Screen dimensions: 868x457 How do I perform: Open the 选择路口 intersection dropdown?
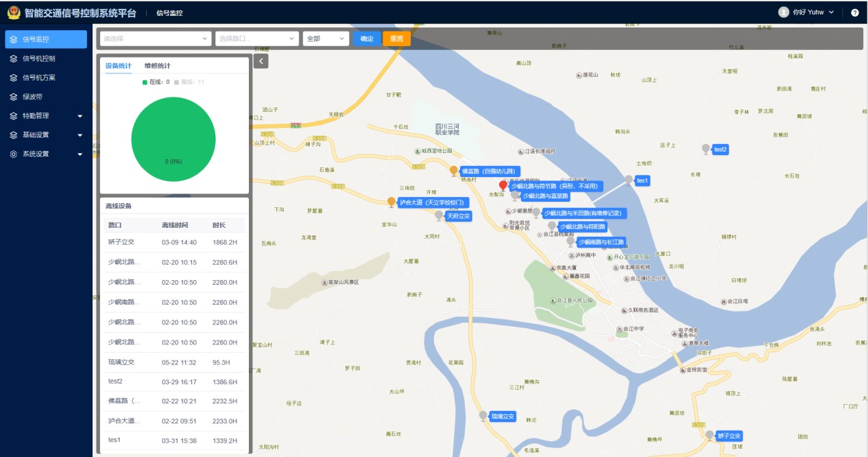(257, 38)
